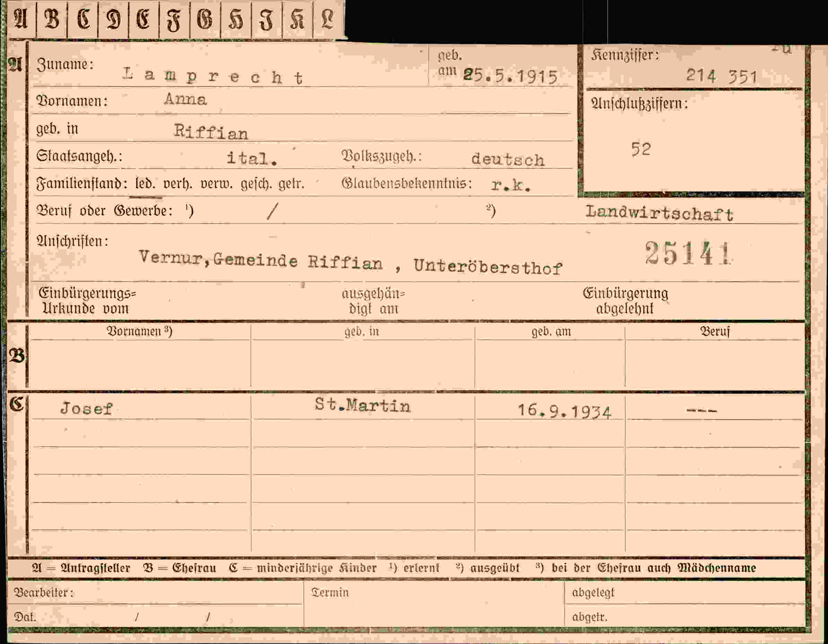Click the Anschlußziffern label
The width and height of the screenshot is (828, 644).
click(640, 104)
